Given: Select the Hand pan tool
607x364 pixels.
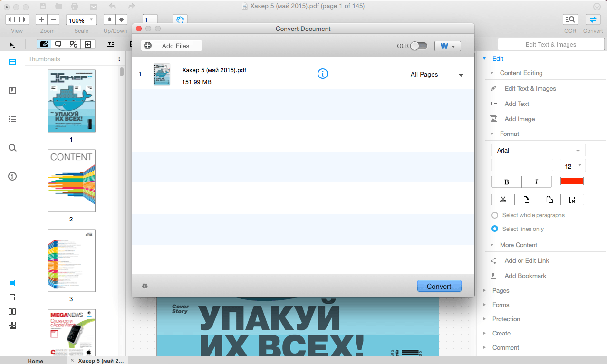Looking at the screenshot, I should click(x=180, y=20).
